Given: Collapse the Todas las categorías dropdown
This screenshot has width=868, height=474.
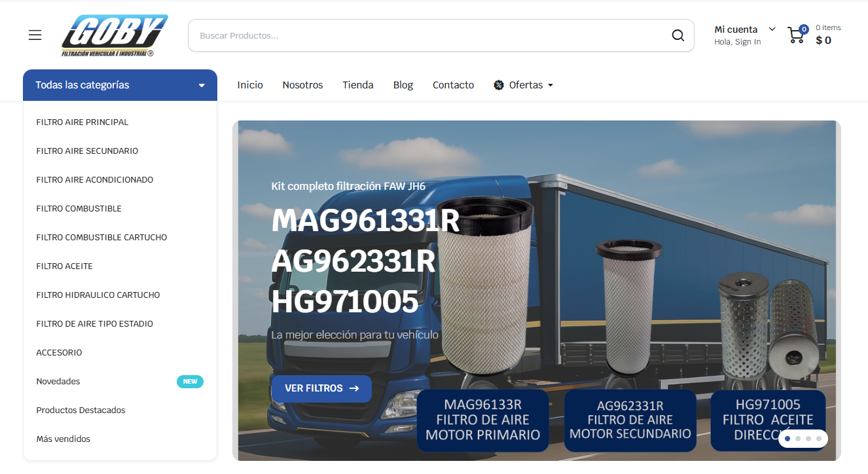Looking at the screenshot, I should [120, 85].
